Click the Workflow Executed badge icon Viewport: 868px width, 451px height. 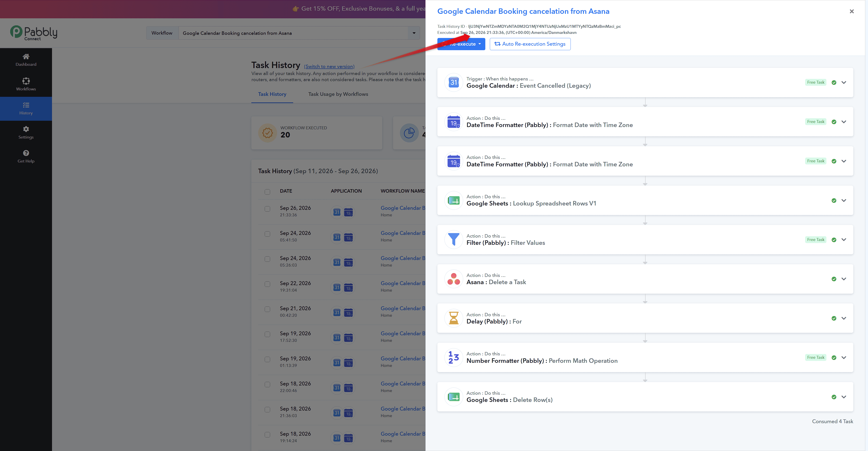[268, 133]
